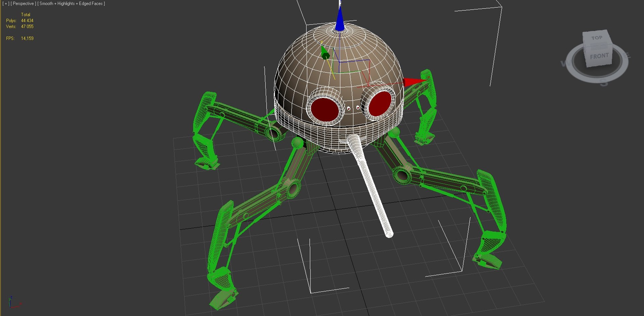Select the right red eye lens
Viewport: 644px width, 316px height.
pyautogui.click(x=380, y=104)
